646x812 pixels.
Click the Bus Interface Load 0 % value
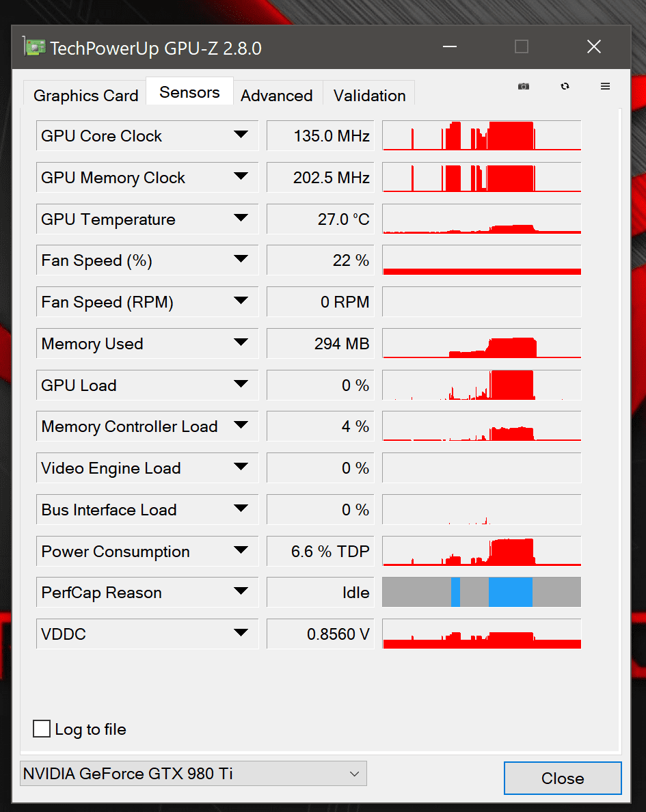[x=320, y=509]
